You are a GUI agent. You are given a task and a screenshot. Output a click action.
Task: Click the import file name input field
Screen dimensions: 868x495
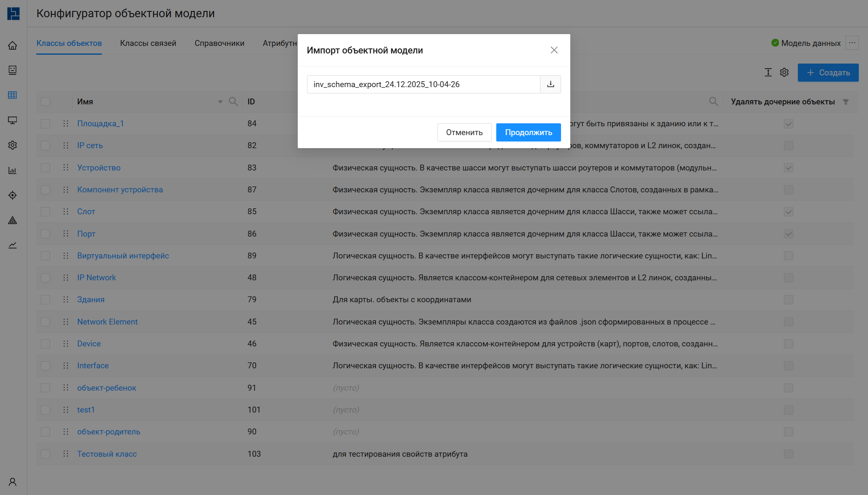[x=423, y=84]
